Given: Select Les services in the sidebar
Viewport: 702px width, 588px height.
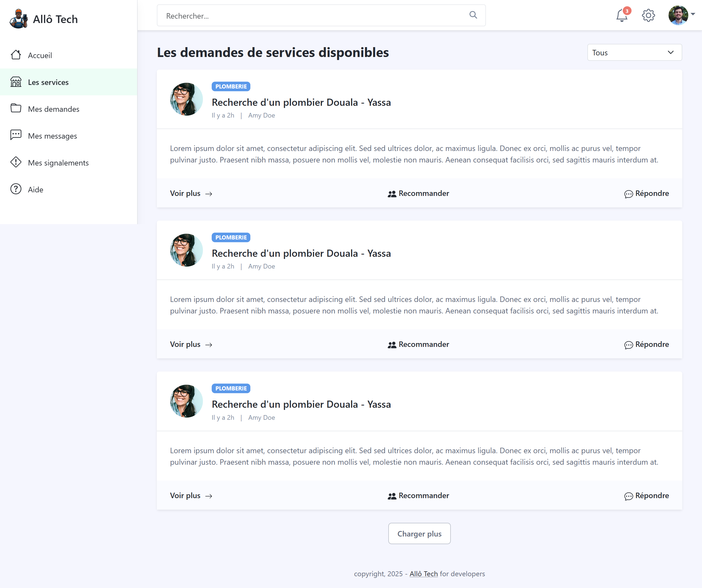Looking at the screenshot, I should [x=69, y=82].
